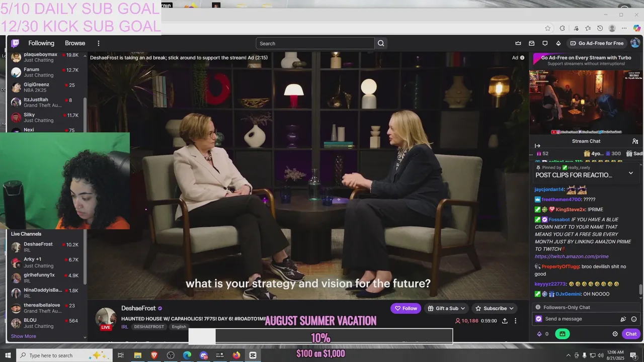Open the chat community users icon
Viewport: 644px width, 362px height.
click(635, 141)
